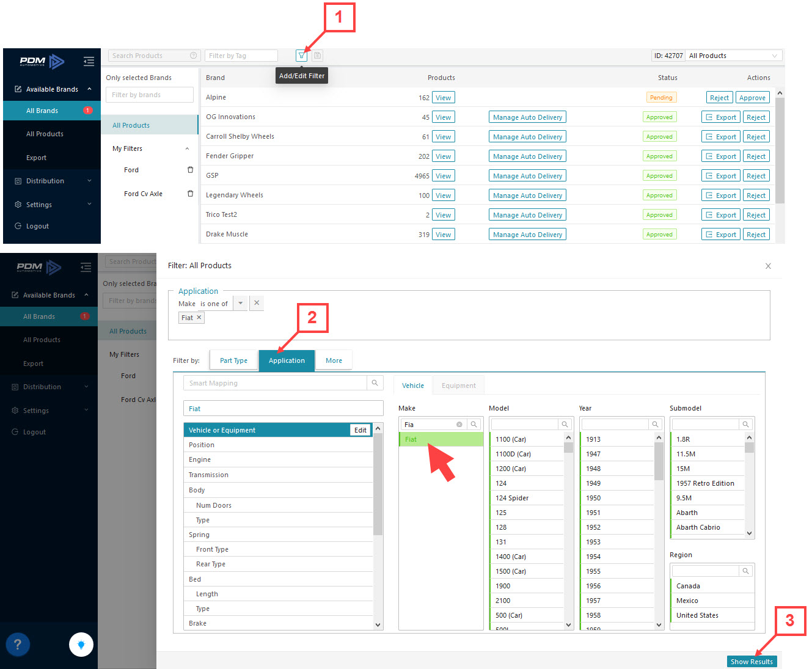The width and height of the screenshot is (812, 669).
Task: Click the Model column search magnifier icon
Action: coord(565,425)
